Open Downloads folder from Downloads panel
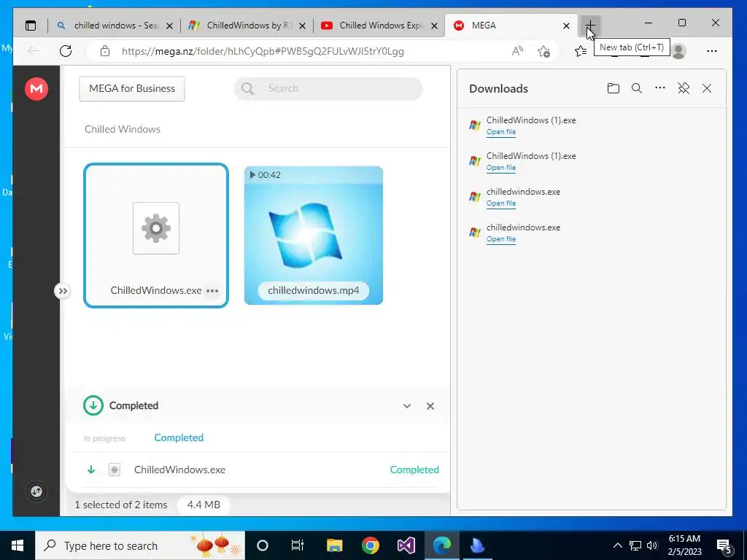The height and width of the screenshot is (560, 747). coord(613,88)
